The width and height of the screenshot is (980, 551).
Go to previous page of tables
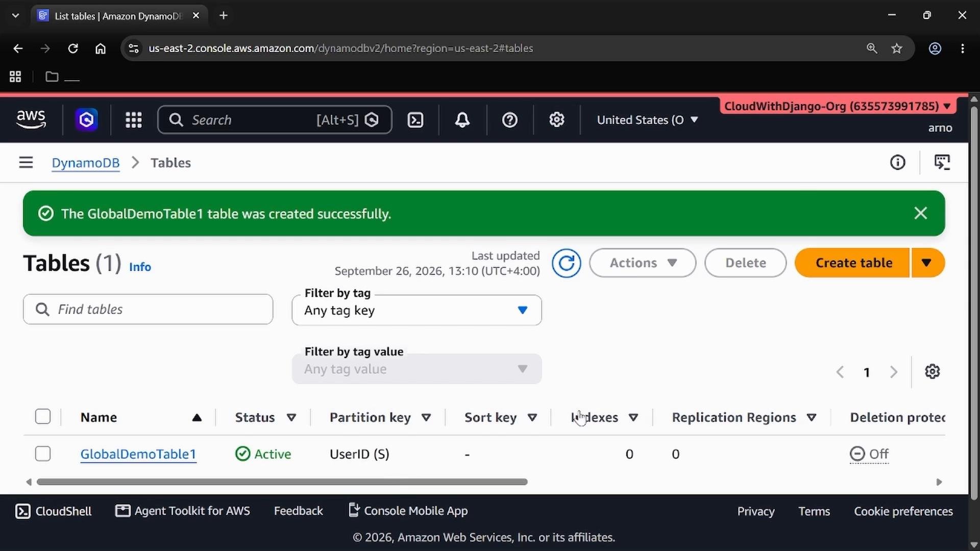(840, 372)
